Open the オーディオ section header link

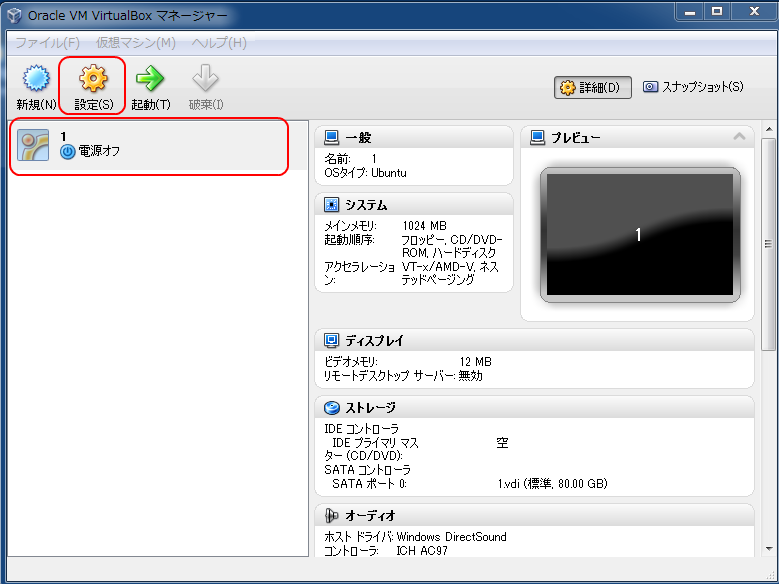(x=371, y=516)
